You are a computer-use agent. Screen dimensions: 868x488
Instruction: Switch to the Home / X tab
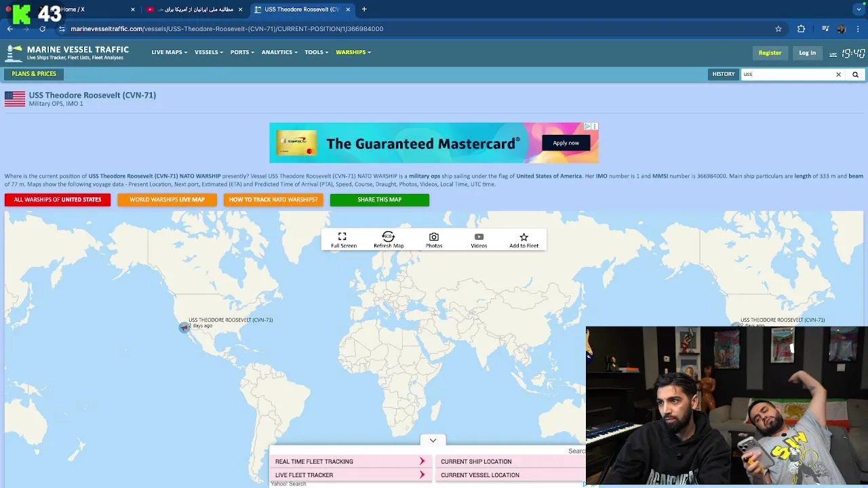click(72, 9)
